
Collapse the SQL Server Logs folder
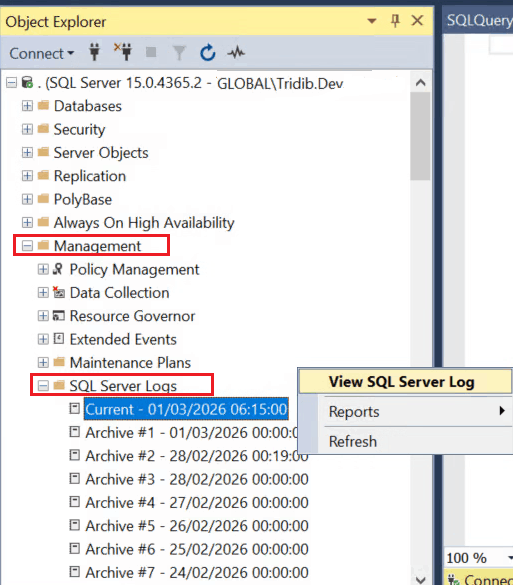click(x=43, y=385)
